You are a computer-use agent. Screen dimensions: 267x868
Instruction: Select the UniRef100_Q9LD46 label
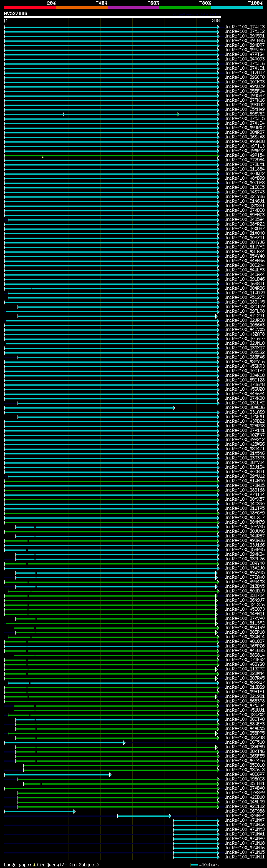(x=244, y=279)
